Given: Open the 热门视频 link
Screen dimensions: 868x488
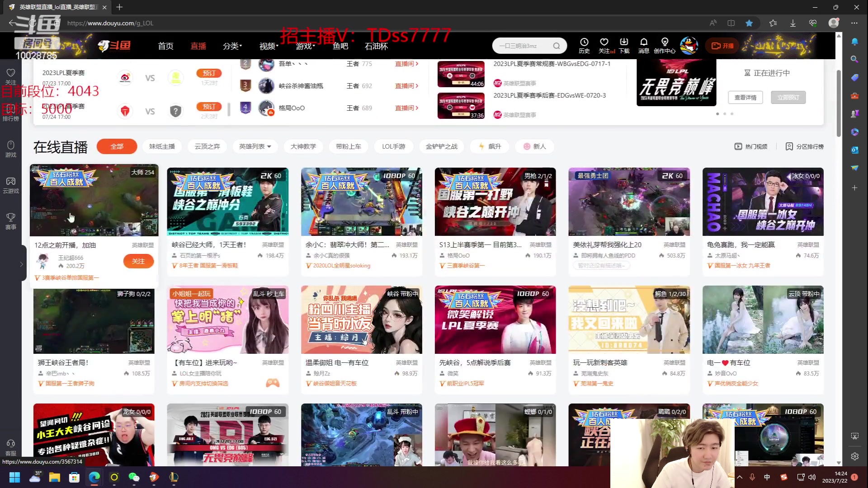Looking at the screenshot, I should point(751,146).
